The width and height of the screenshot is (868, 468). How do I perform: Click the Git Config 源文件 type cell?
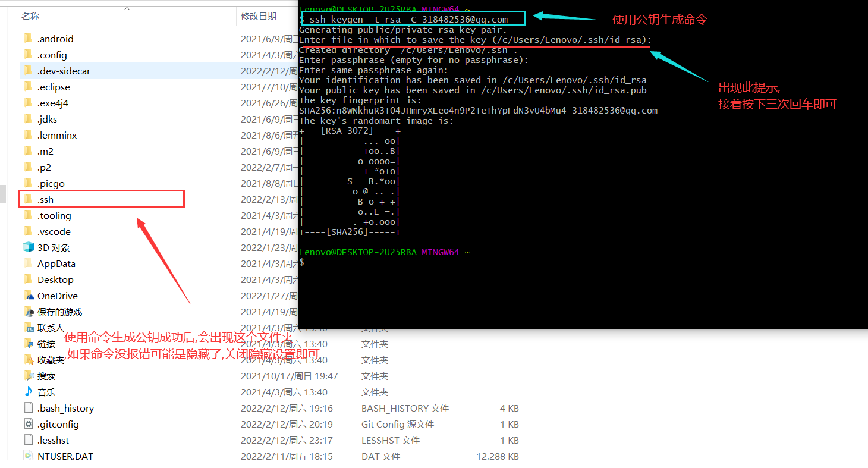[x=398, y=424]
